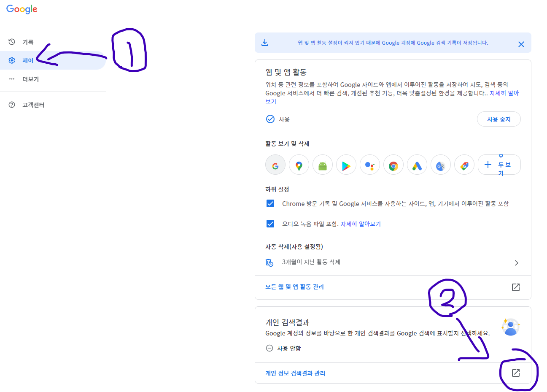Click the Google logo
Viewport: 547px width, 392px height.
click(22, 9)
